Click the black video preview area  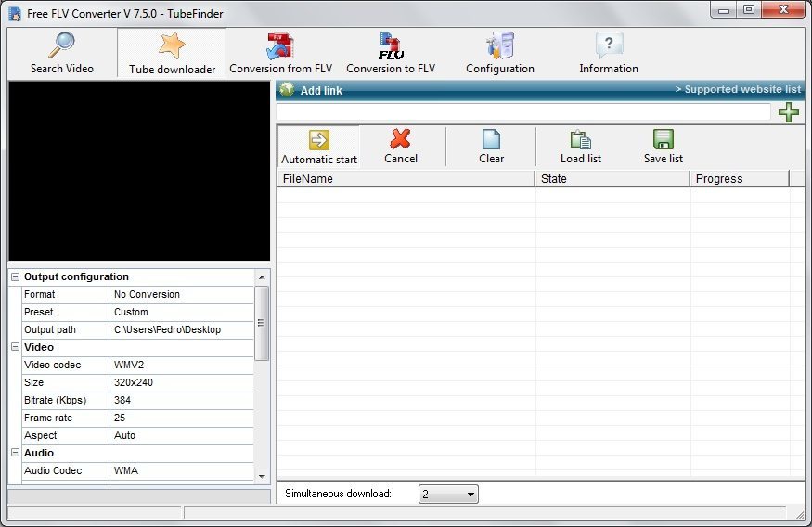point(139,171)
